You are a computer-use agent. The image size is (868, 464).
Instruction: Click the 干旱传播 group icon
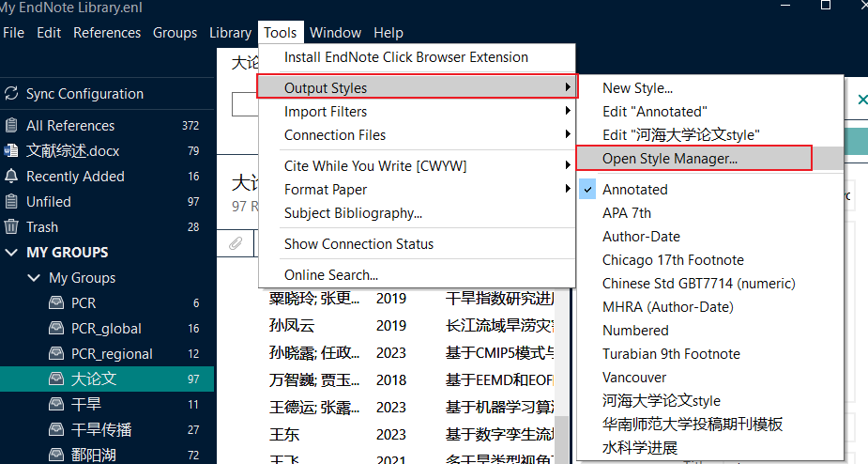tap(56, 429)
